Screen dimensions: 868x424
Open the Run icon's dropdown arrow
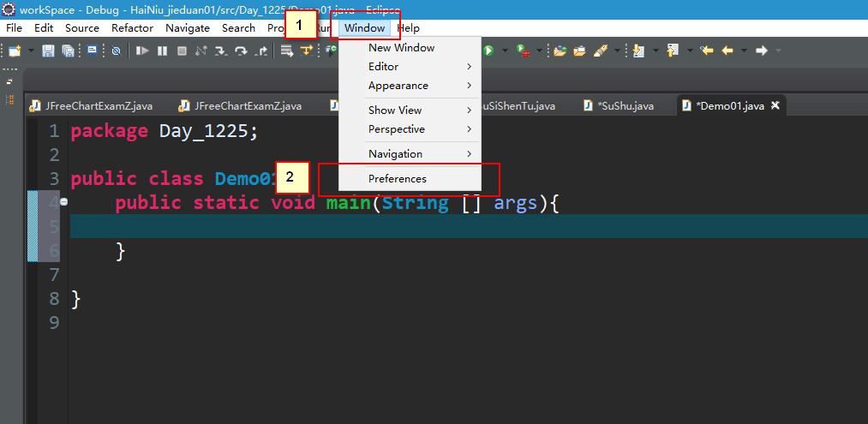click(505, 51)
